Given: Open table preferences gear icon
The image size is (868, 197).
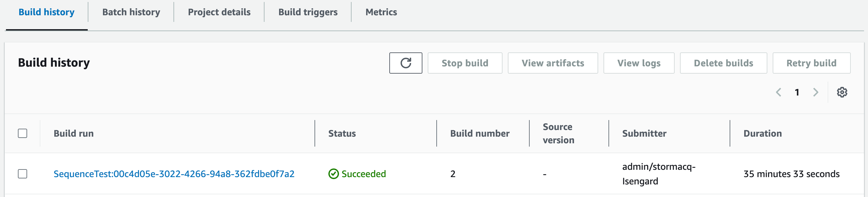Looking at the screenshot, I should (x=842, y=92).
